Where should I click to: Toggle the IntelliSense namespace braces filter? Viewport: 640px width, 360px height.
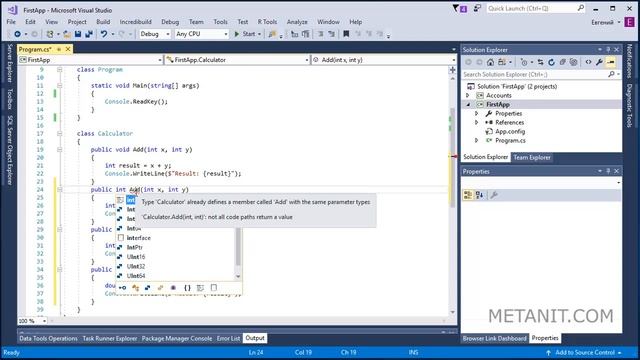coord(187,288)
